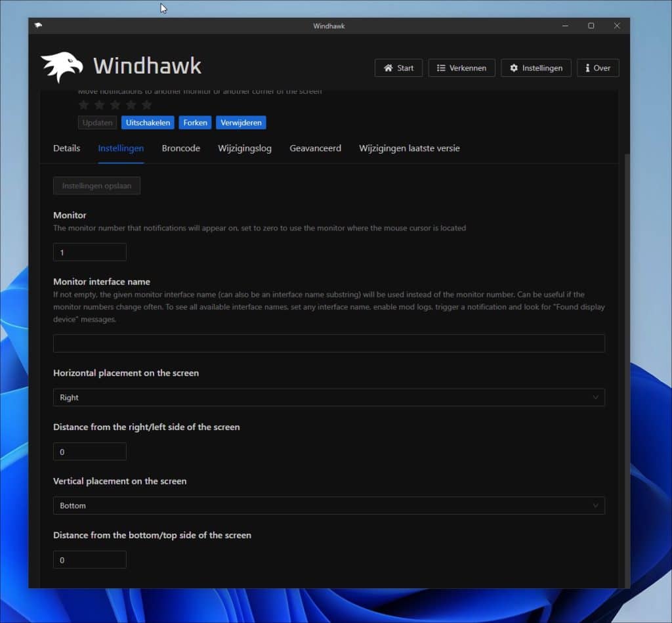Click 'Distance from the bottom/top side' label

point(152,535)
